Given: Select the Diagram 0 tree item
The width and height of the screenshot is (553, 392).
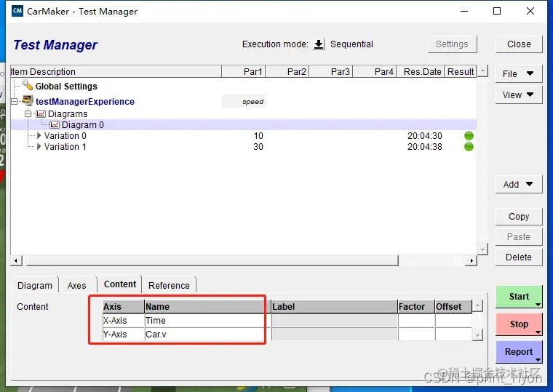Looking at the screenshot, I should pos(82,125).
